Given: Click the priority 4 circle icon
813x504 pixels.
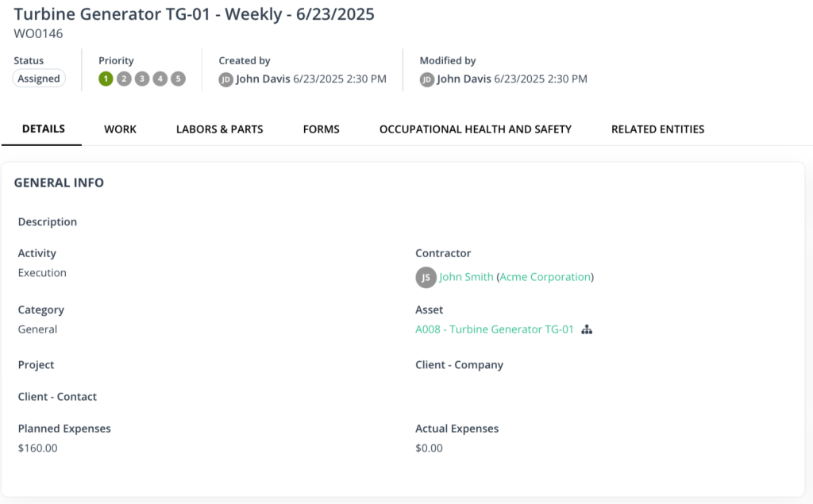Looking at the screenshot, I should [x=160, y=79].
